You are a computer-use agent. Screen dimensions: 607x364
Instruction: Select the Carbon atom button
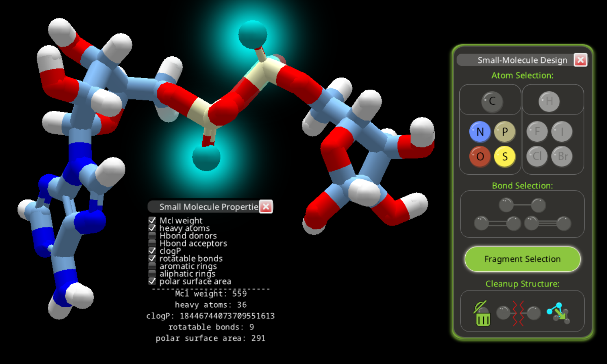pos(492,101)
